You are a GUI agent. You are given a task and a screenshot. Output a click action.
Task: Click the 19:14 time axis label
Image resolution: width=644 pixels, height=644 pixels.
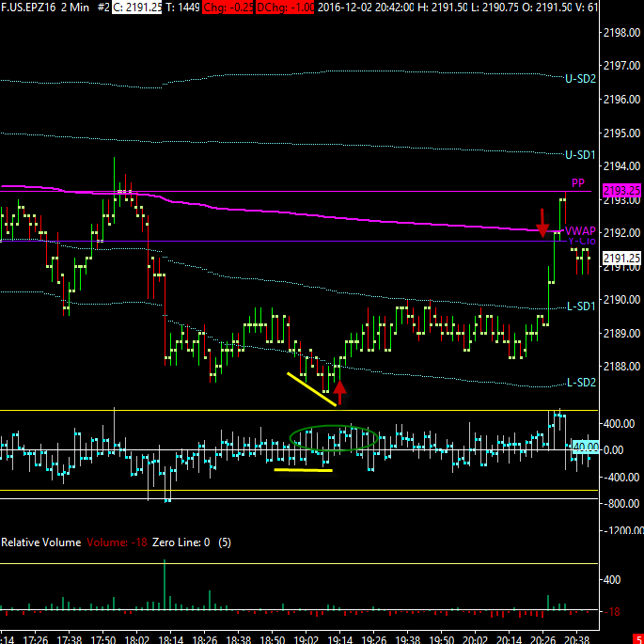tap(339, 639)
